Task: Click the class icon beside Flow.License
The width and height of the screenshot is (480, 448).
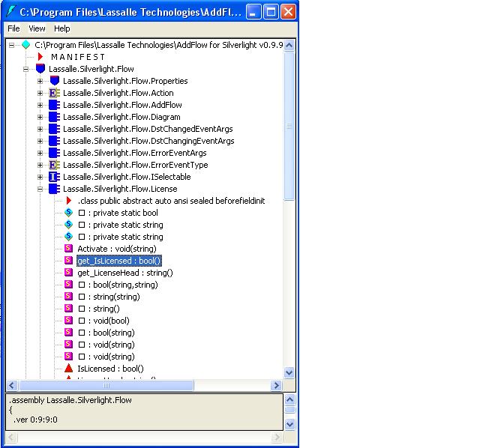Action: pyautogui.click(x=54, y=189)
